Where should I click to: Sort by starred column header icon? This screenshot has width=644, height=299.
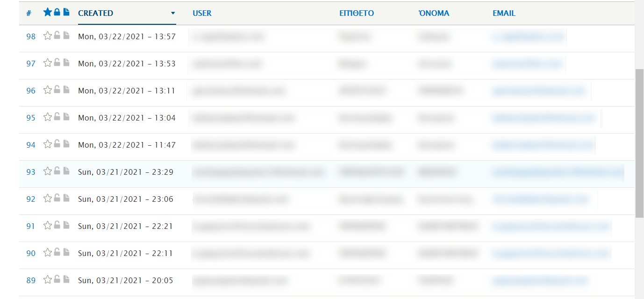tap(48, 12)
